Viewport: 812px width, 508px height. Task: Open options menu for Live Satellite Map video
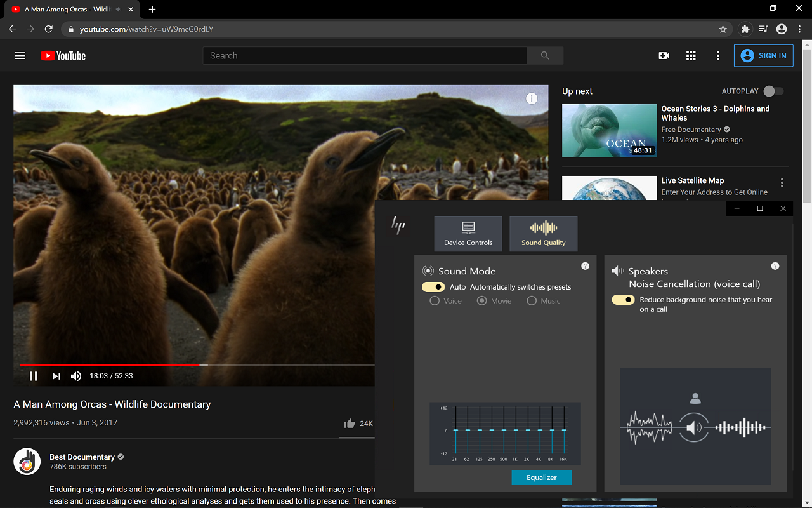tap(782, 182)
